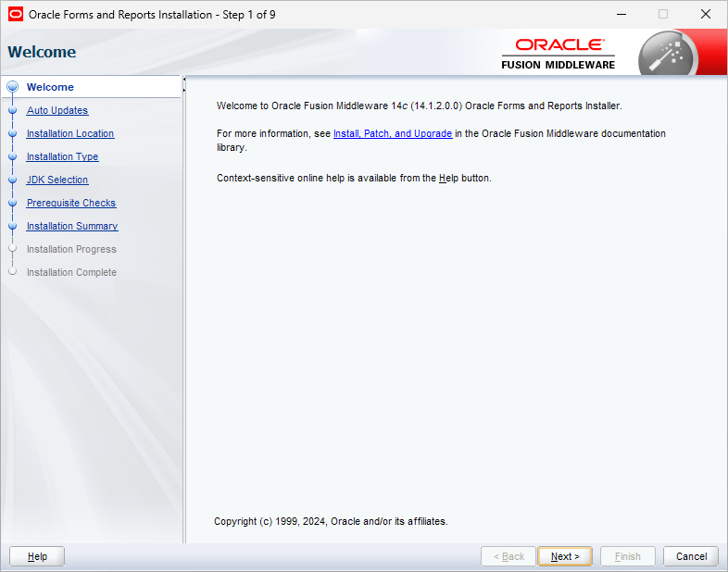Click the copyright notice text

coord(331,521)
